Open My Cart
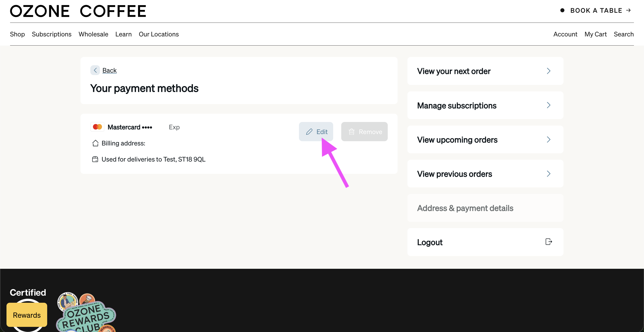This screenshot has height=332, width=644. tap(595, 34)
